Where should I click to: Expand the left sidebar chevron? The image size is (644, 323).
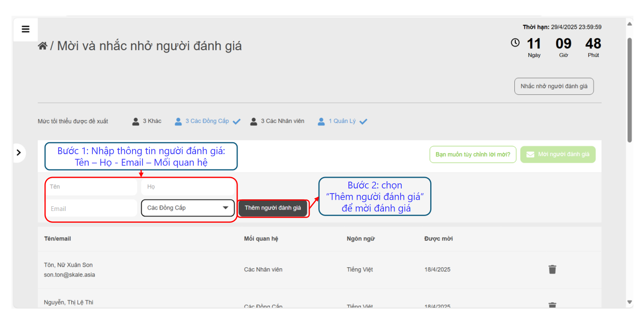click(19, 153)
